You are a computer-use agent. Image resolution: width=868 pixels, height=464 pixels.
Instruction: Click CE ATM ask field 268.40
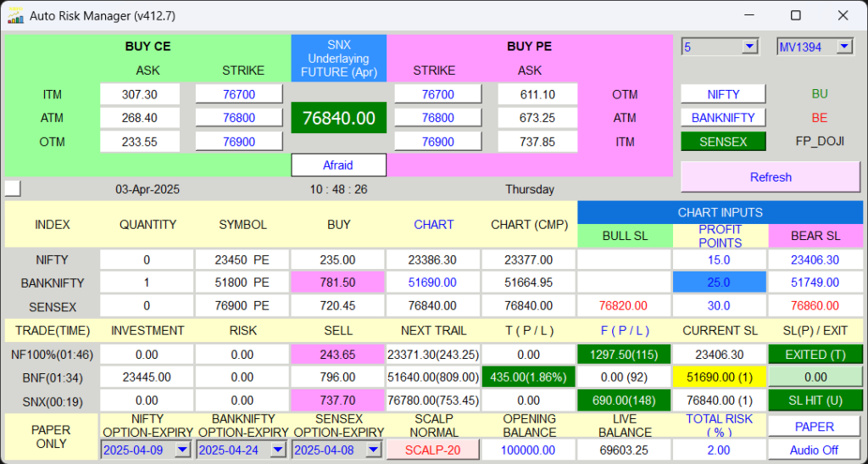click(140, 118)
